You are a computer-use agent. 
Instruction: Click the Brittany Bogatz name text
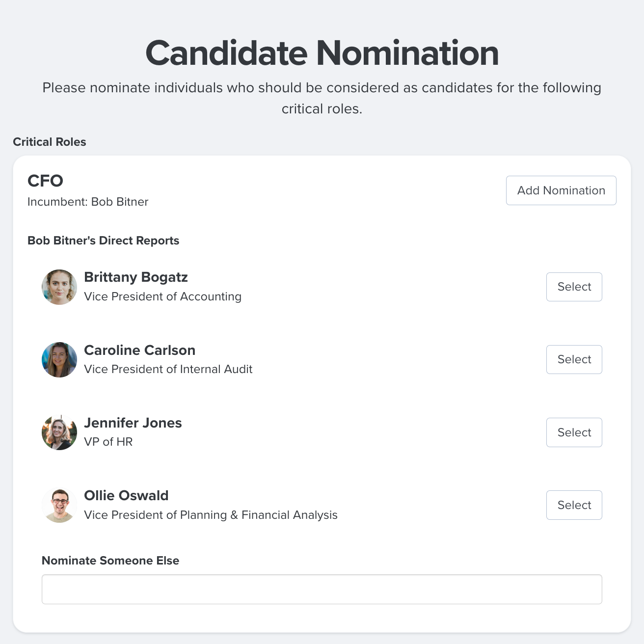coord(136,277)
